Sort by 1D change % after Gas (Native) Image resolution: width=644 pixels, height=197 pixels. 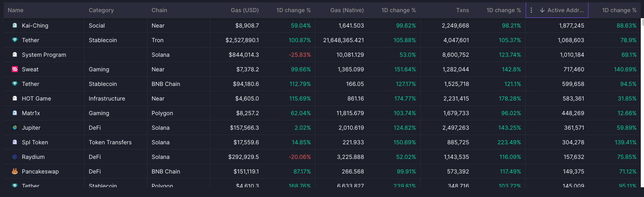click(x=398, y=10)
